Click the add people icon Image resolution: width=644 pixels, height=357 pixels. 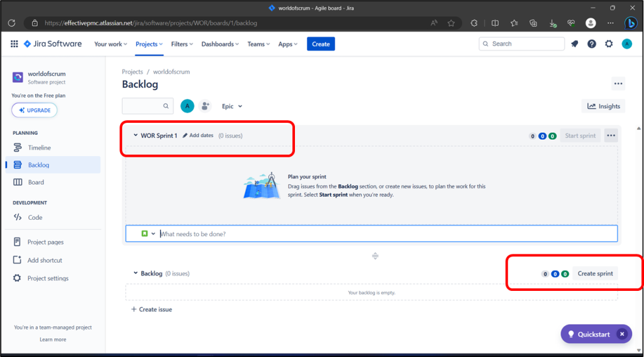tap(205, 106)
